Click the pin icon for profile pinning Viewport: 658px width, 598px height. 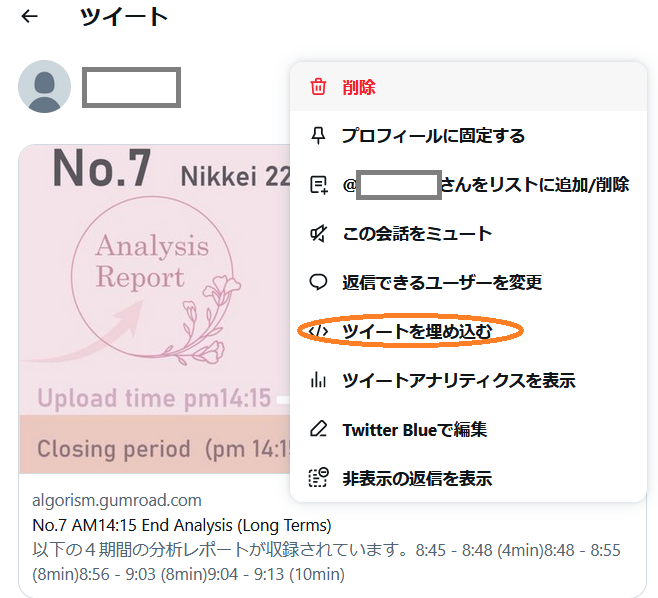318,136
